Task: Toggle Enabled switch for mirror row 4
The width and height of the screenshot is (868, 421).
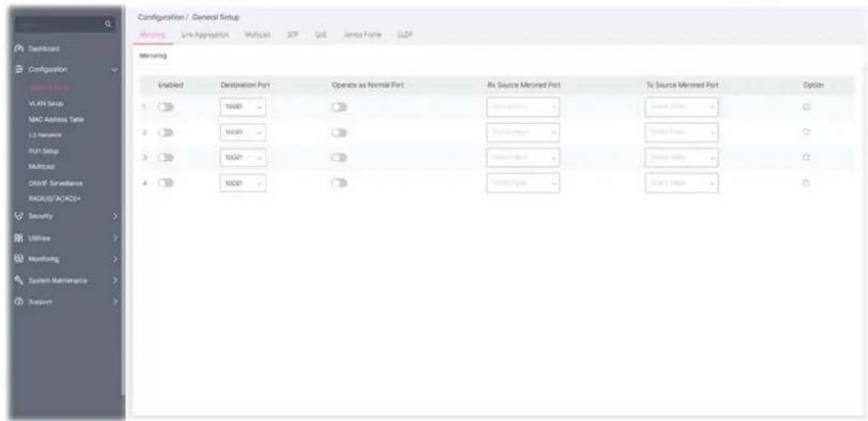Action: (x=166, y=183)
